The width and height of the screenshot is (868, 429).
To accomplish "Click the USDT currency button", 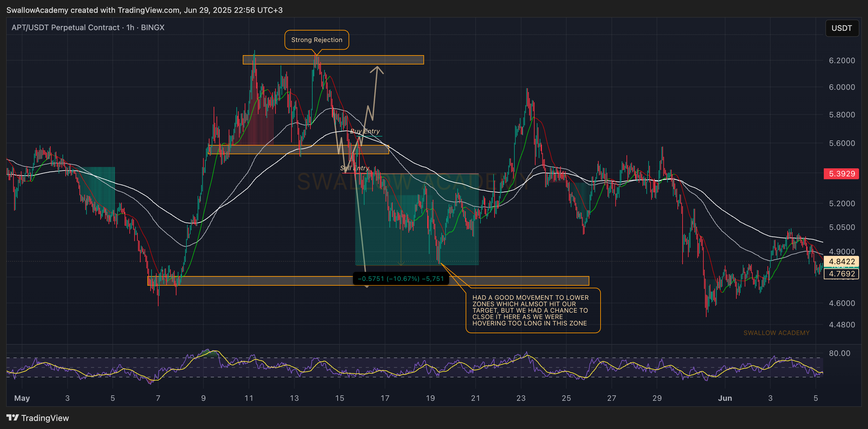I will tap(841, 28).
